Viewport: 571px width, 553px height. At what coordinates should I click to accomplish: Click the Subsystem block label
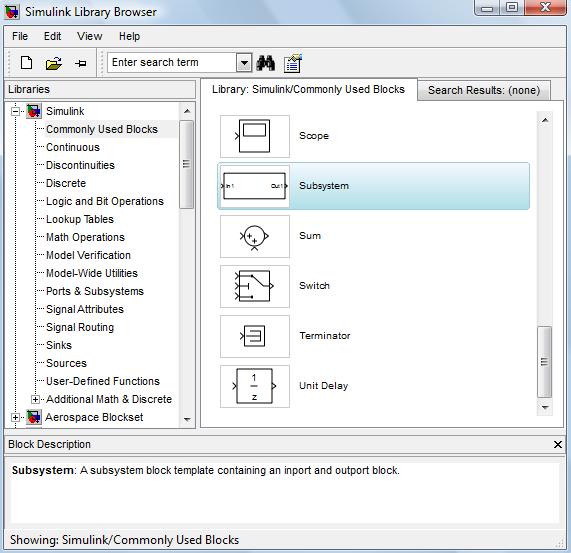(324, 186)
